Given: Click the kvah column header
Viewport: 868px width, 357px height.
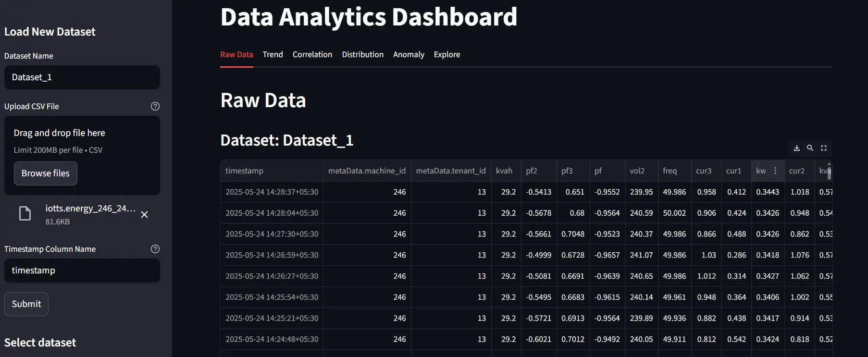Looking at the screenshot, I should (x=506, y=171).
